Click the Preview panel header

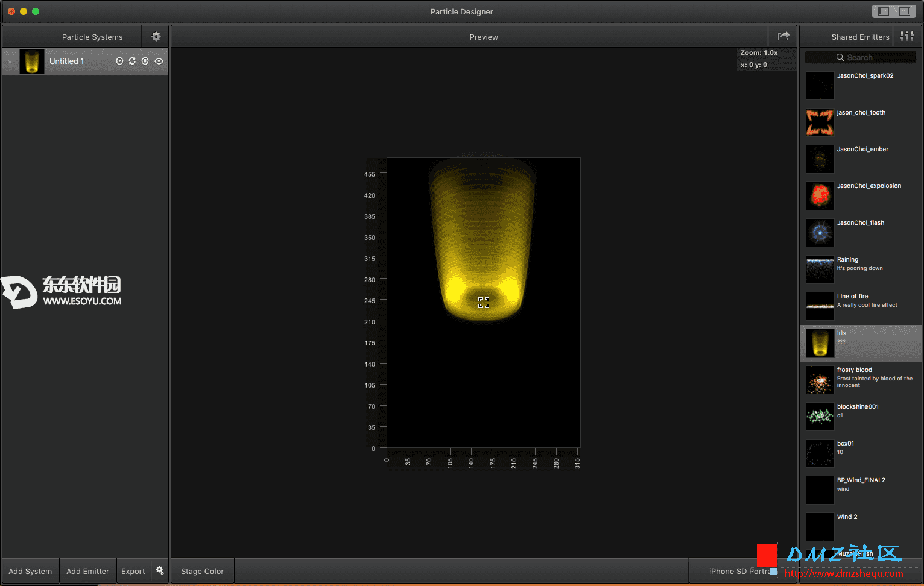point(484,37)
